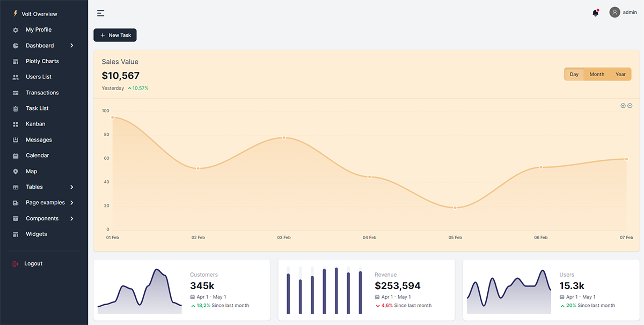Click the Volt lightning bolt logo icon
The width and height of the screenshot is (644, 325).
[x=15, y=13]
